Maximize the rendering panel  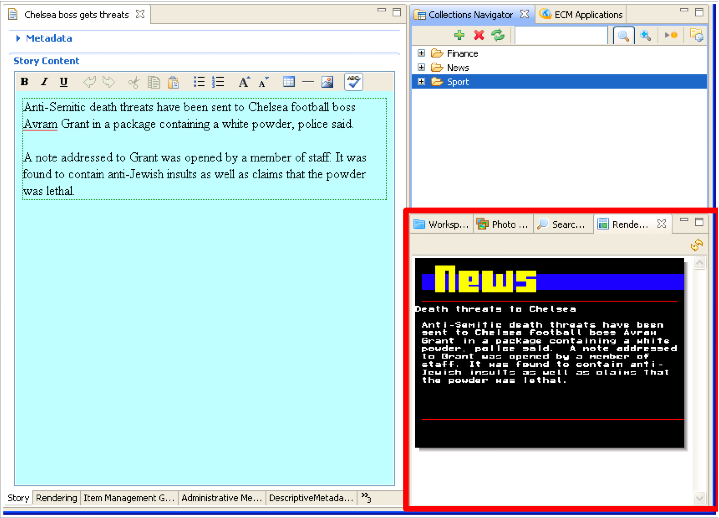coord(699,222)
